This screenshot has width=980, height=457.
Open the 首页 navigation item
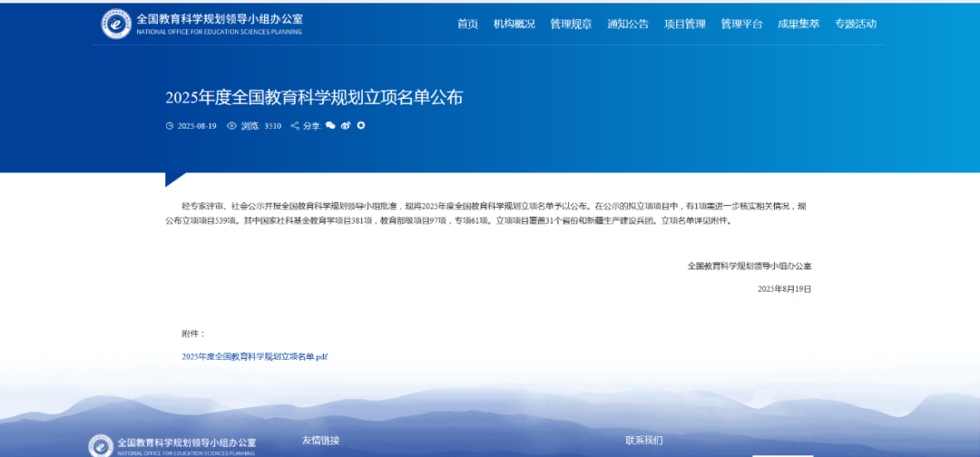(467, 24)
